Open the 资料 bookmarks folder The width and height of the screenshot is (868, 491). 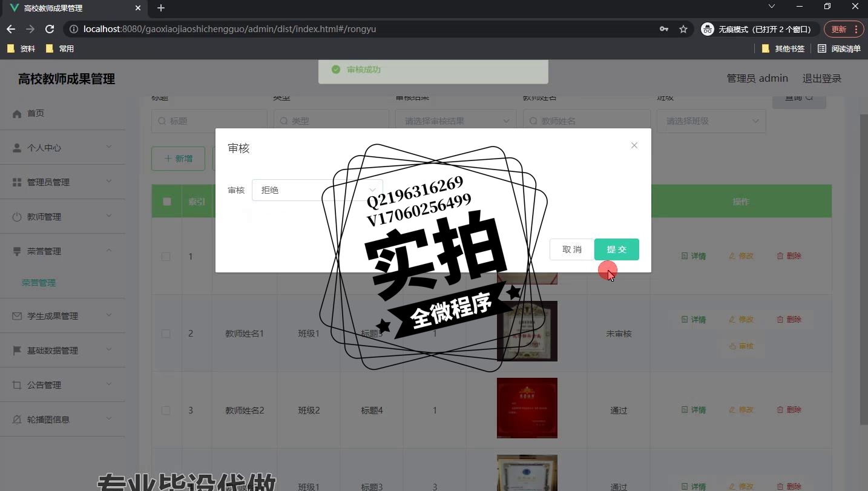(x=21, y=48)
